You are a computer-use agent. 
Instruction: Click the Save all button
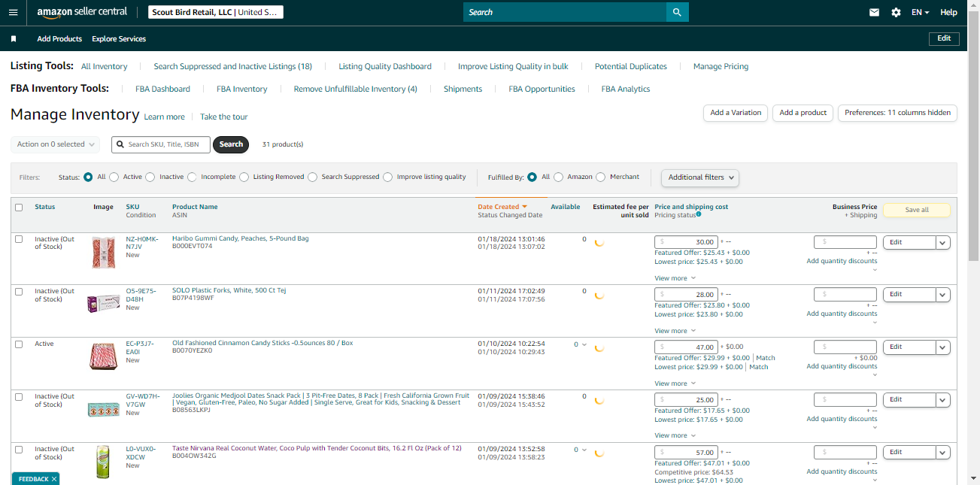pos(917,210)
